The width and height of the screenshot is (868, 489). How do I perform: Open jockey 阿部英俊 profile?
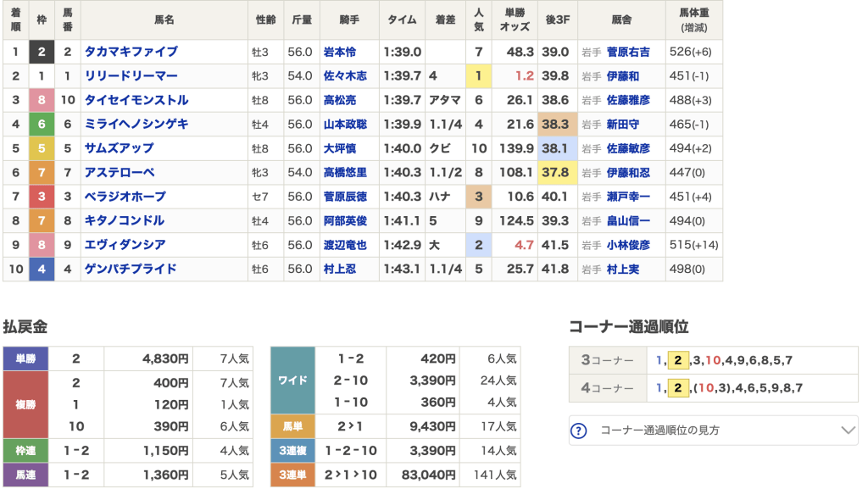point(346,220)
